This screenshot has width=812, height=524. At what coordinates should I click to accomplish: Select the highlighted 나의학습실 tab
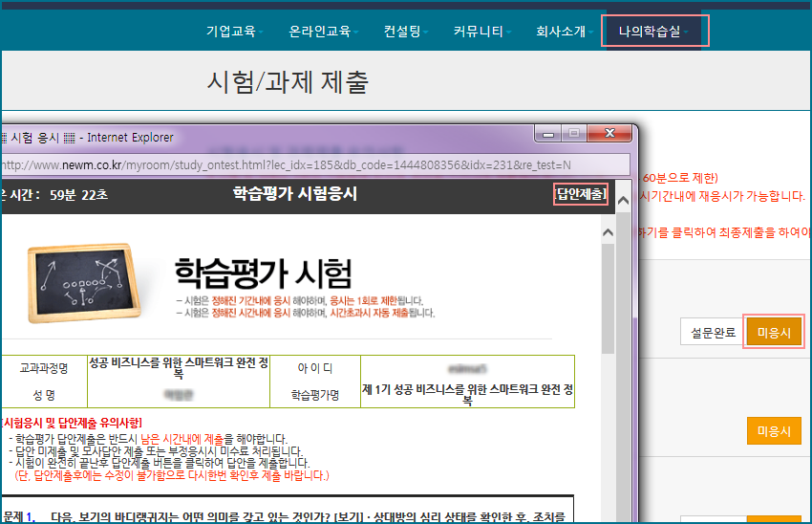654,32
